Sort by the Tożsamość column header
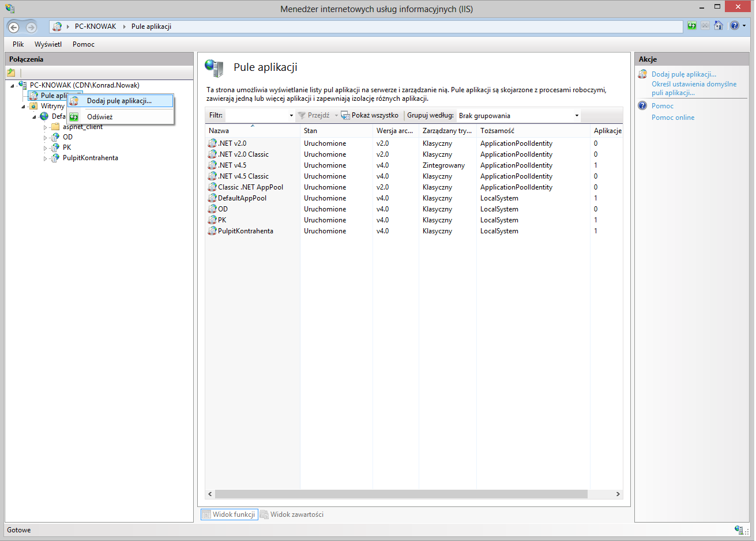This screenshot has height=541, width=756. click(x=533, y=131)
